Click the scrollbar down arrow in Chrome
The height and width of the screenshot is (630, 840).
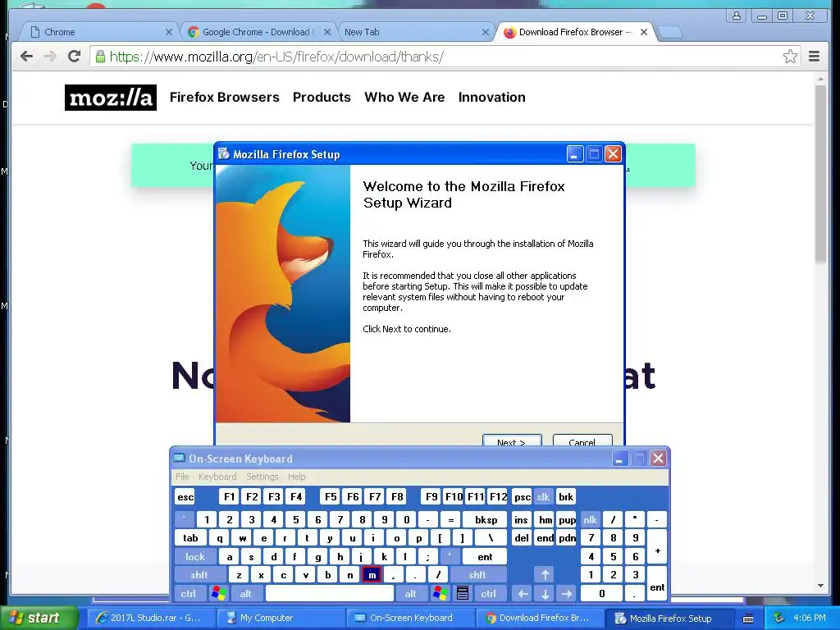coord(820,586)
